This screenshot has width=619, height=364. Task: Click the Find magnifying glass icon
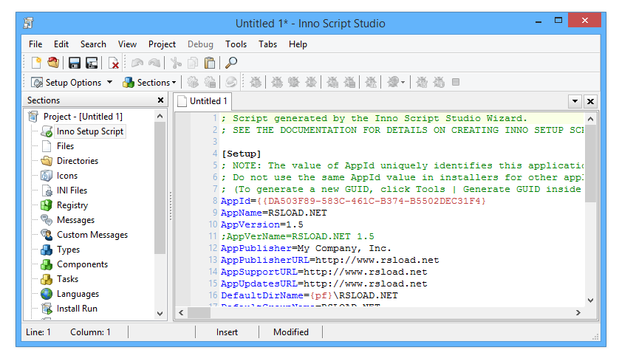tap(231, 63)
